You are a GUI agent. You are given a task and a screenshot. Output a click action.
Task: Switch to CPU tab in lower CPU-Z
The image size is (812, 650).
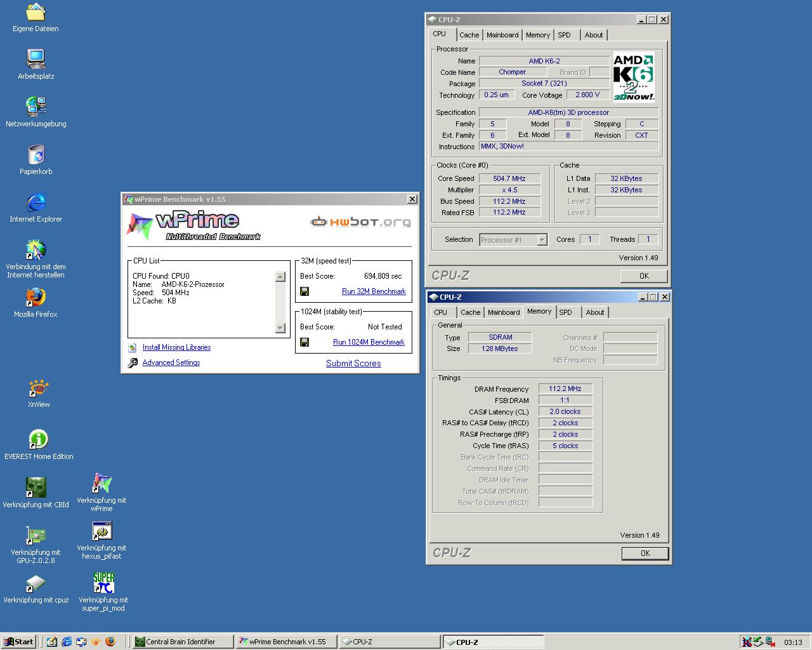tap(440, 312)
